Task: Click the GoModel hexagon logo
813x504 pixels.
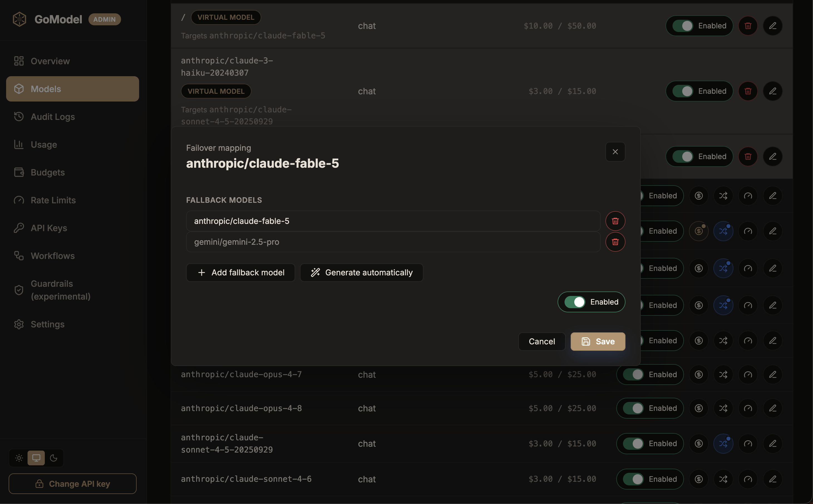Action: pos(19,19)
